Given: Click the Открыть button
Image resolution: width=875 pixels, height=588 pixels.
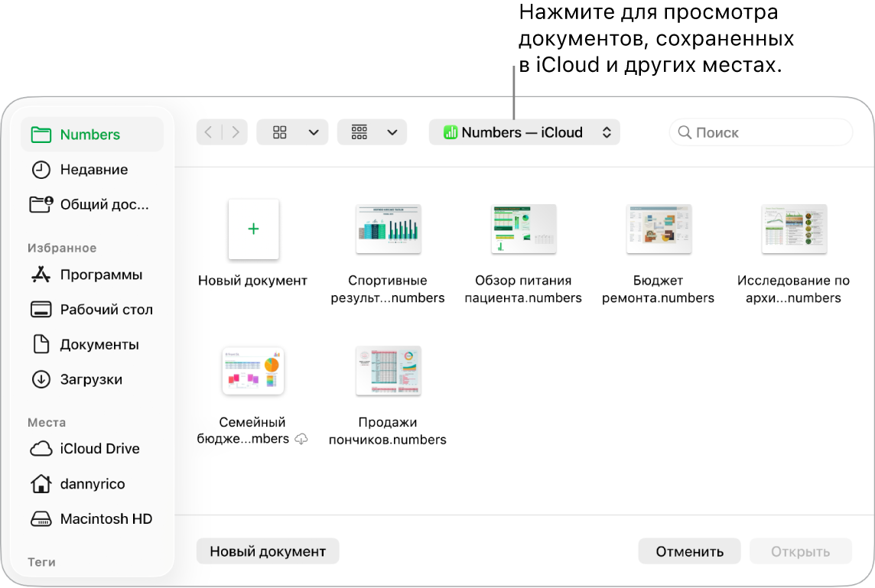Looking at the screenshot, I should (x=800, y=551).
